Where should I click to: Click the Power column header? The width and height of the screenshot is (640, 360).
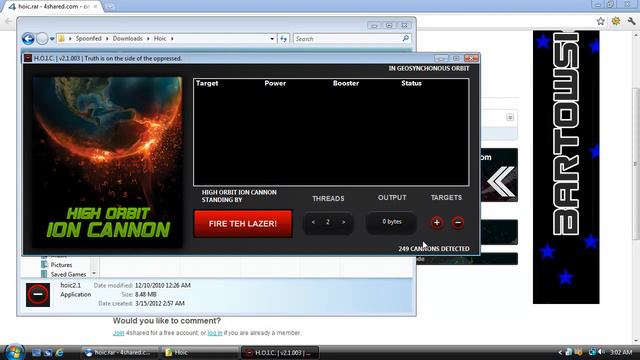[x=275, y=83]
